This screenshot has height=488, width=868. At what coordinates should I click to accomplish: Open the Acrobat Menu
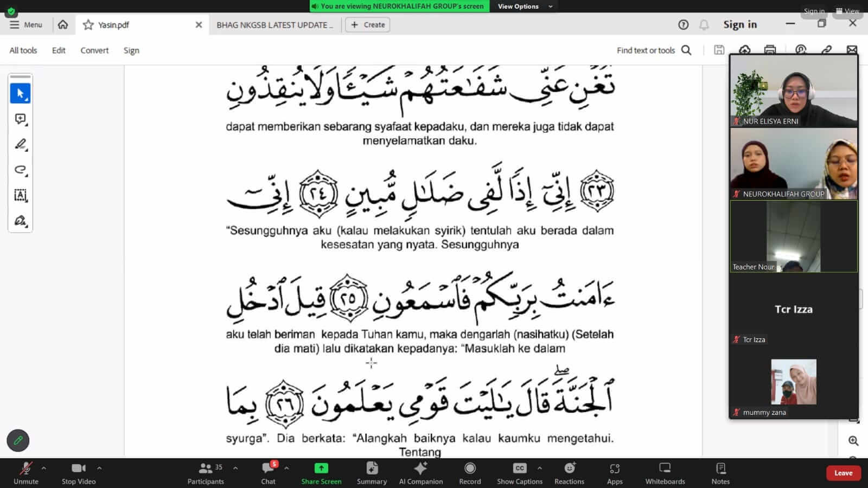coord(25,24)
